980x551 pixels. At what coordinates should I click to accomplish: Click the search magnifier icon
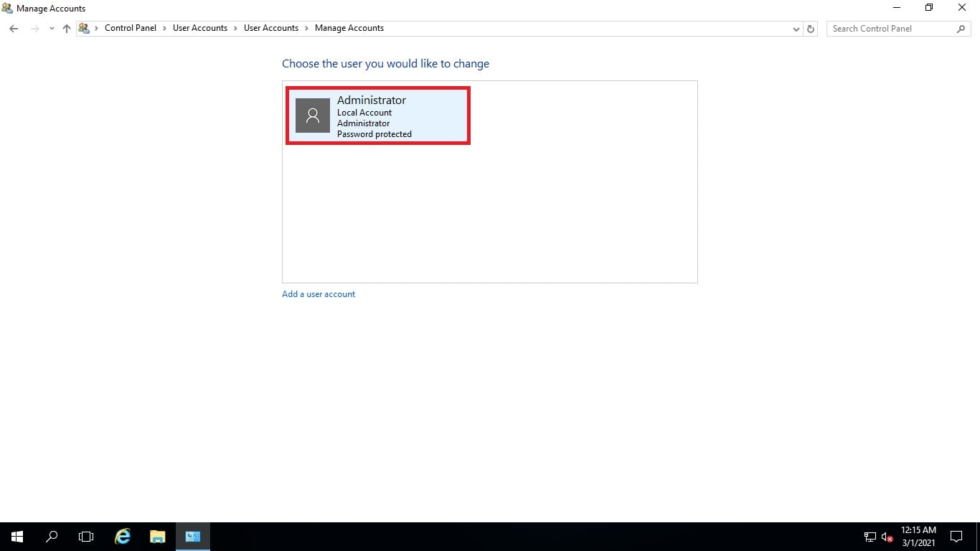click(961, 29)
